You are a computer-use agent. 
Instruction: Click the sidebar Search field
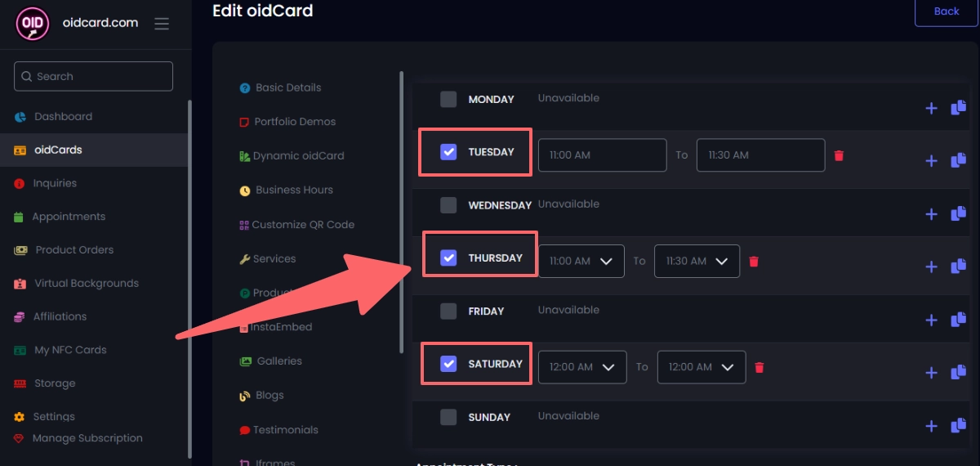[93, 76]
